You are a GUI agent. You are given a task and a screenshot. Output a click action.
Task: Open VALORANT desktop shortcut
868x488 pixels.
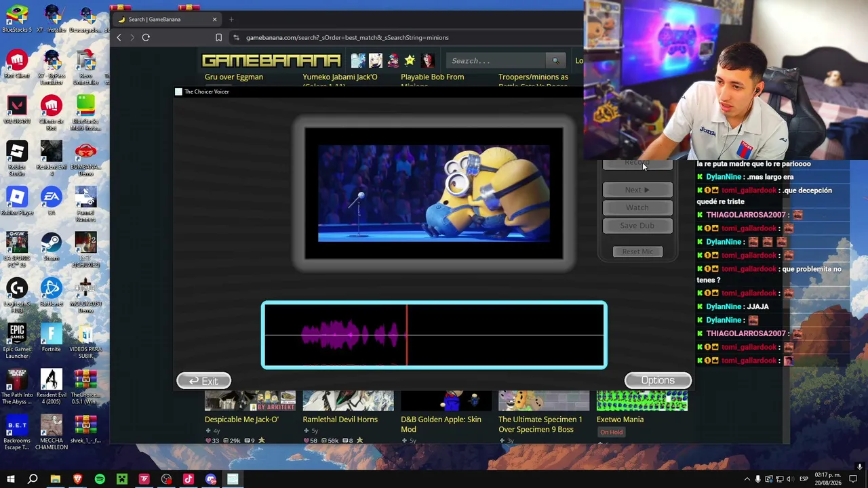pyautogui.click(x=17, y=109)
